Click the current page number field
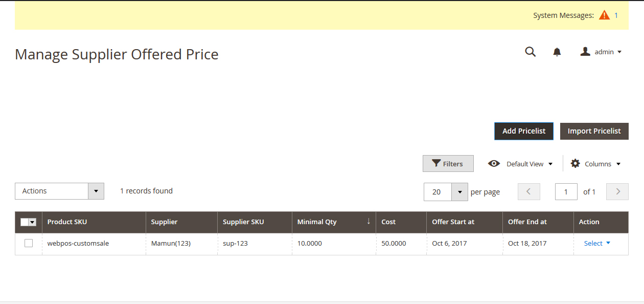The height and width of the screenshot is (304, 644). coord(566,192)
